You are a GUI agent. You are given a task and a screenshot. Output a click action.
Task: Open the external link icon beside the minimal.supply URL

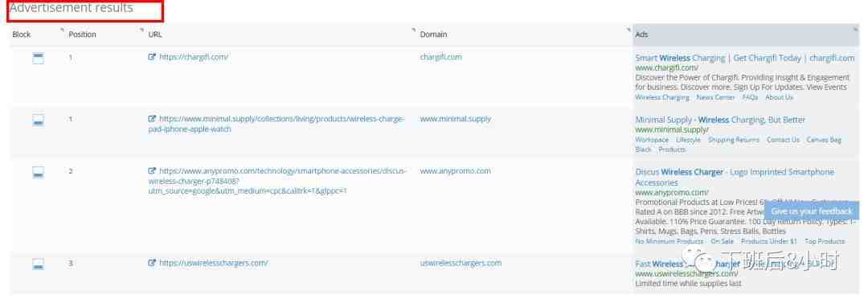[x=152, y=118]
